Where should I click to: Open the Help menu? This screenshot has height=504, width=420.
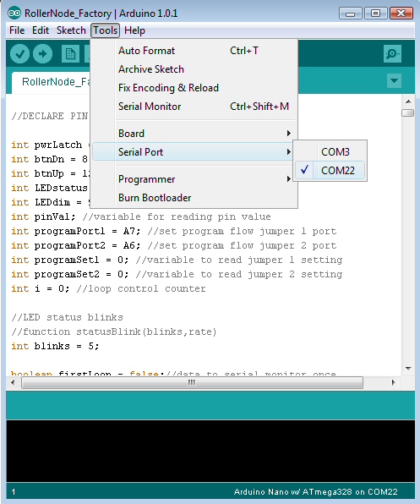(x=135, y=30)
